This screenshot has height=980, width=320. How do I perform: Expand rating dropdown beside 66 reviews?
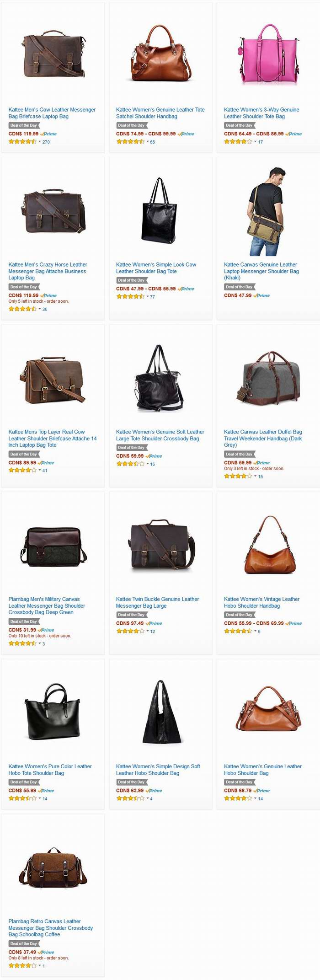(148, 142)
